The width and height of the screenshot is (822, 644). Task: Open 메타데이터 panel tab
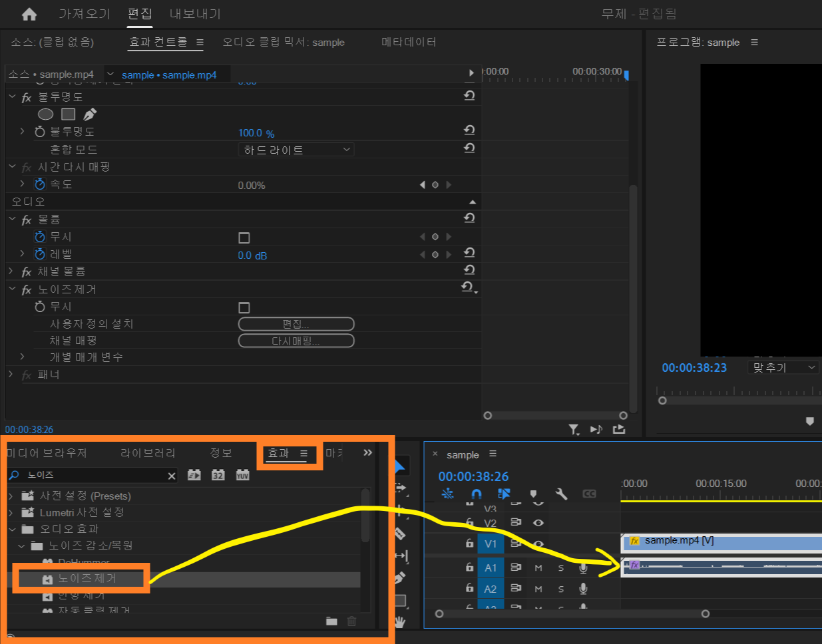[x=409, y=42]
